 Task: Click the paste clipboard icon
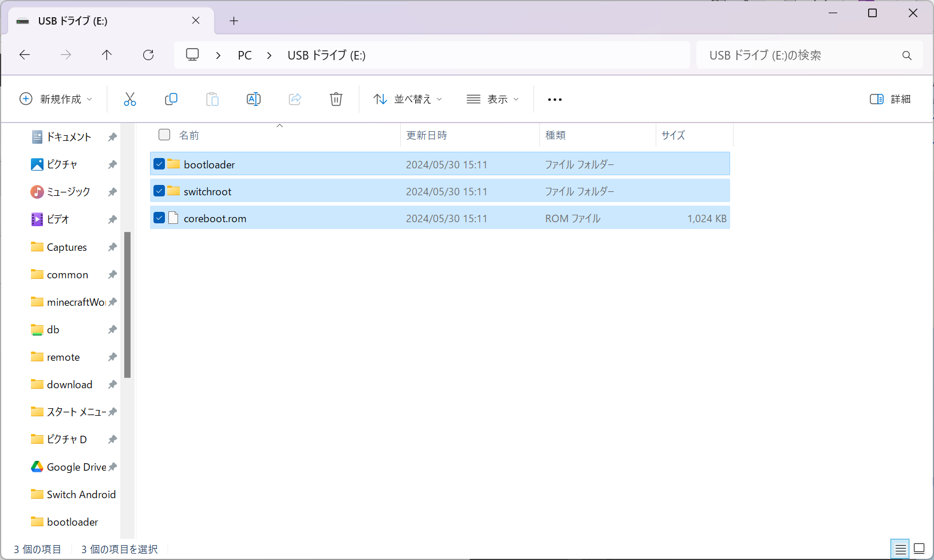212,99
